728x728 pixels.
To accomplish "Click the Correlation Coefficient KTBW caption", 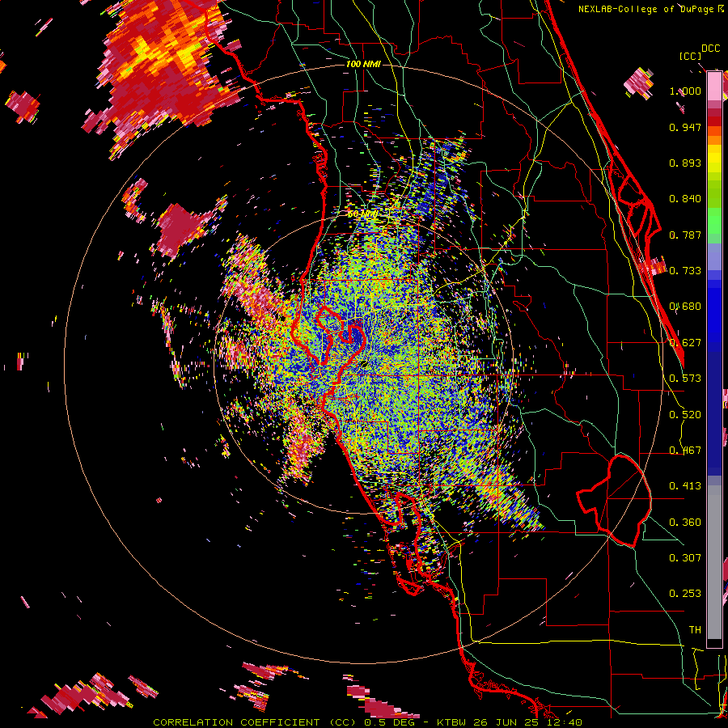I will pyautogui.click(x=367, y=722).
